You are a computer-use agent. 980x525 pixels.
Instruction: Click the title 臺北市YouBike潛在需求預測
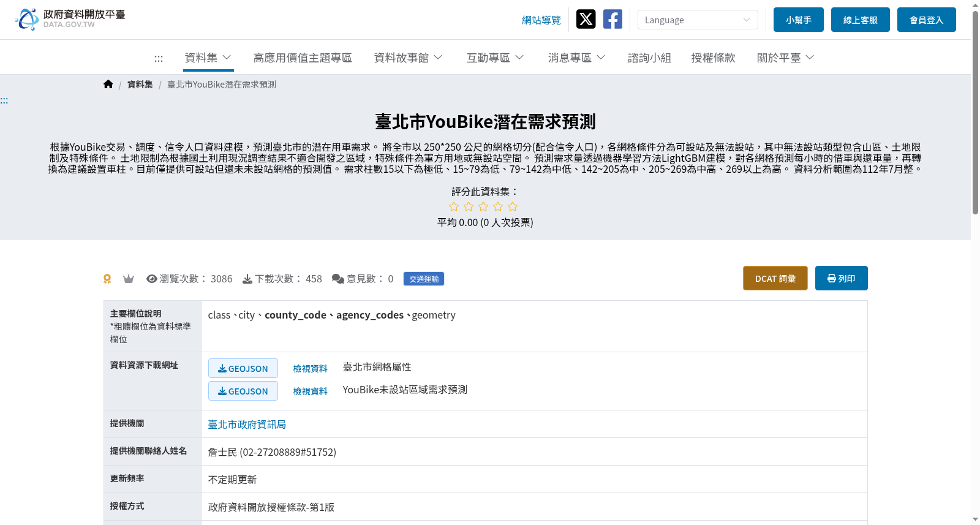pyautogui.click(x=485, y=122)
